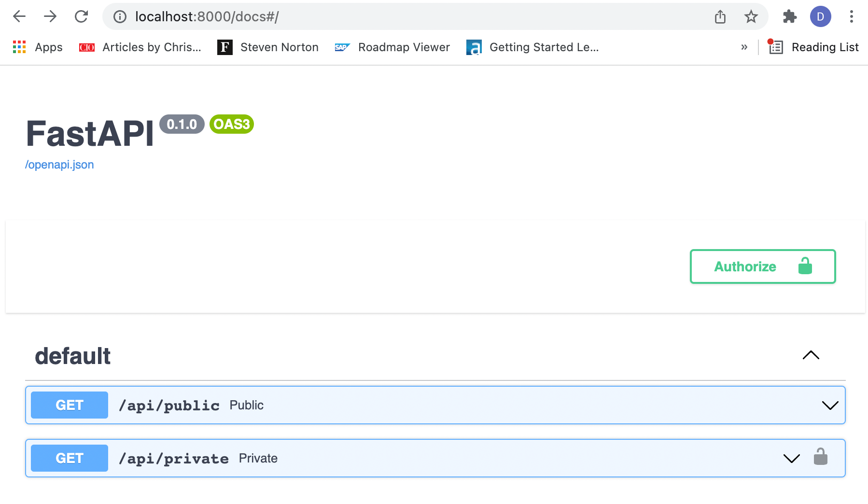The image size is (868, 504).
Task: Show more bookmarks with the double chevron
Action: (x=744, y=47)
